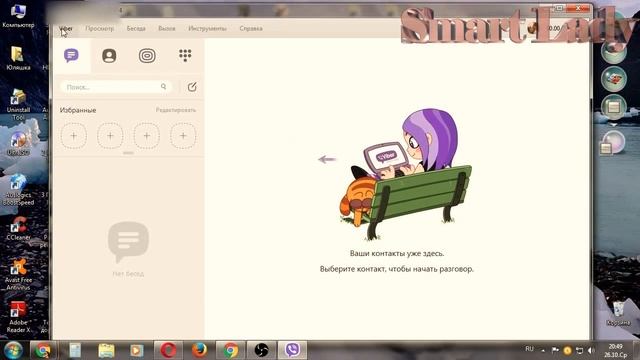Add a contact to third favorites slot
640x360 pixels.
pos(147,136)
